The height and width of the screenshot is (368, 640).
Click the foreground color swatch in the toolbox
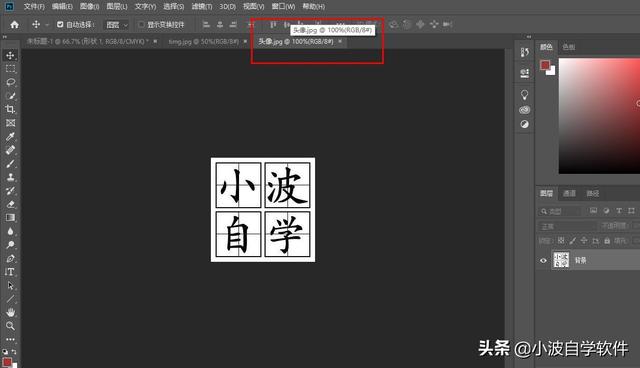(7, 362)
